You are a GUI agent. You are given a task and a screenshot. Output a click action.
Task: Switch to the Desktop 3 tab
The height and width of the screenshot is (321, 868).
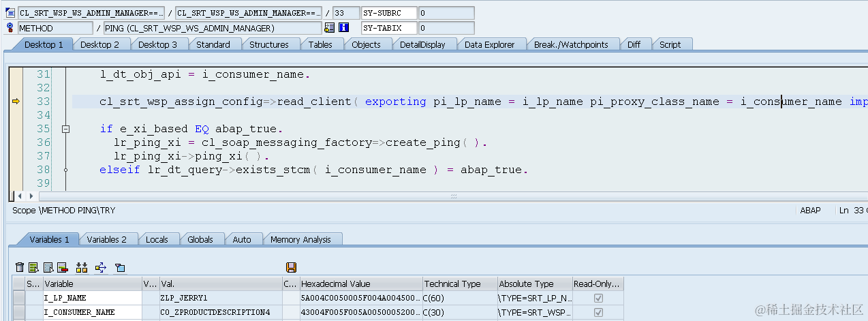[158, 44]
